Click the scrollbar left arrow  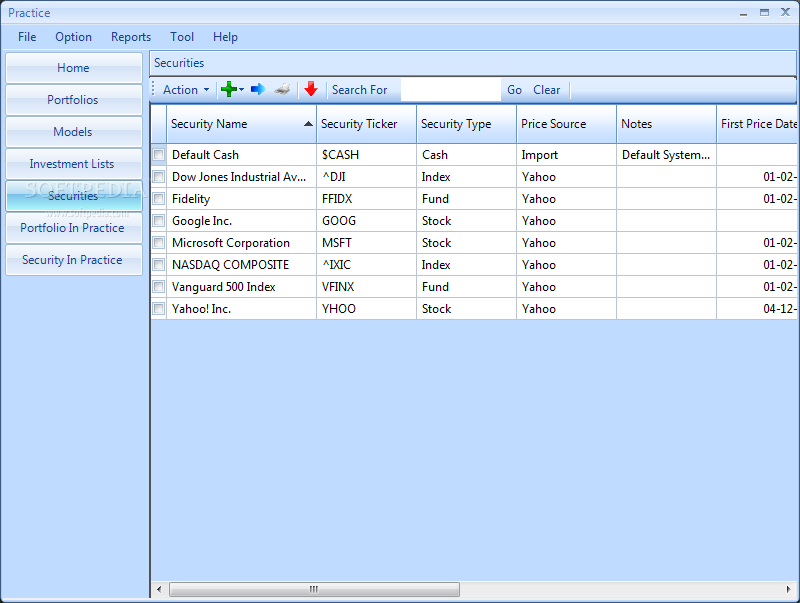159,589
